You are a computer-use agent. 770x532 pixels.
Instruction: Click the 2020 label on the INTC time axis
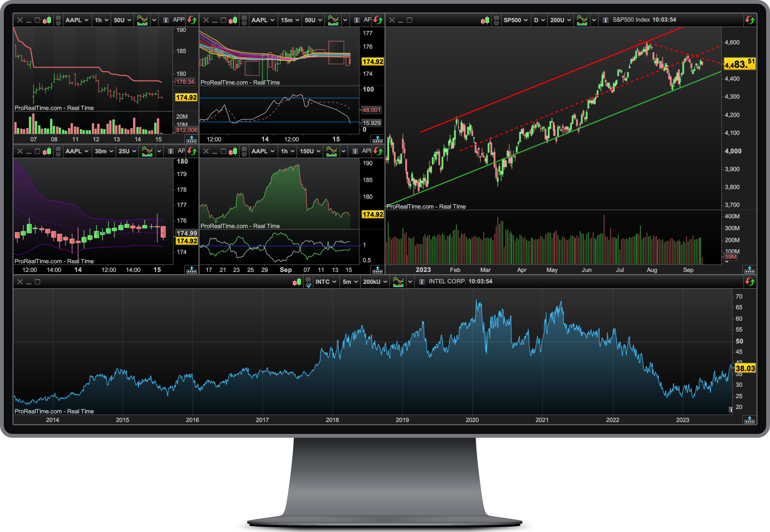[472, 420]
